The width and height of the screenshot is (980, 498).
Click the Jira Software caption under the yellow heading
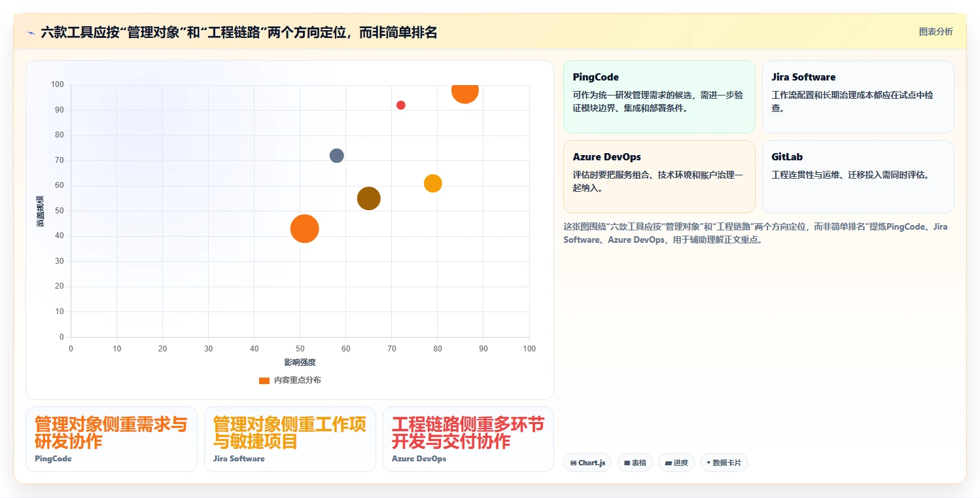239,459
